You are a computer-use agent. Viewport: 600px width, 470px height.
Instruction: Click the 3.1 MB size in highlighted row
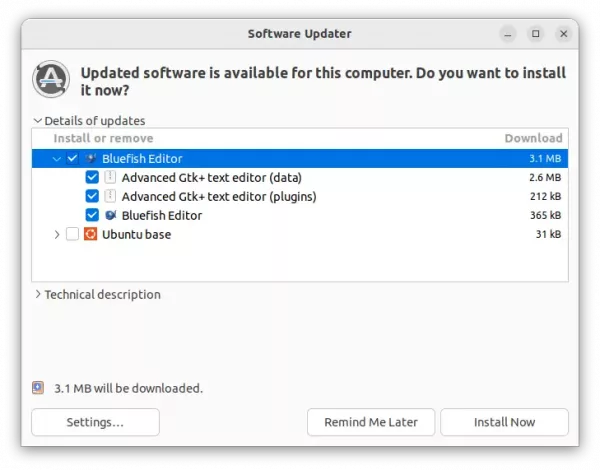(545, 158)
